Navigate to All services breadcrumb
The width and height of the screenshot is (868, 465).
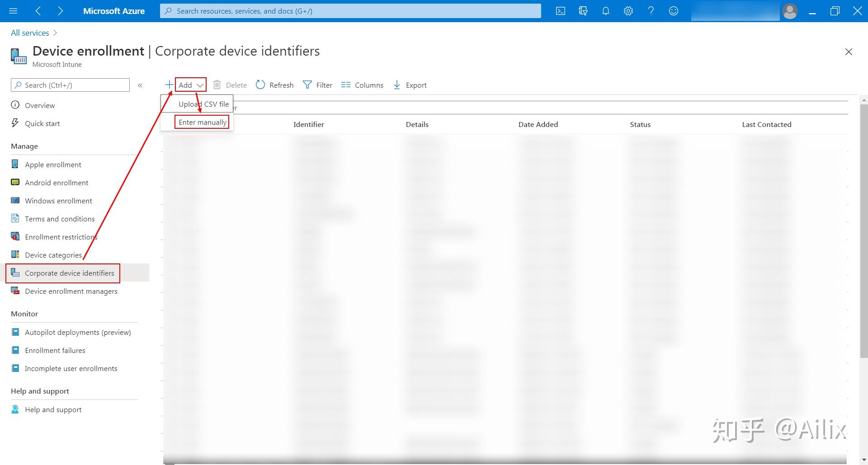pyautogui.click(x=29, y=33)
